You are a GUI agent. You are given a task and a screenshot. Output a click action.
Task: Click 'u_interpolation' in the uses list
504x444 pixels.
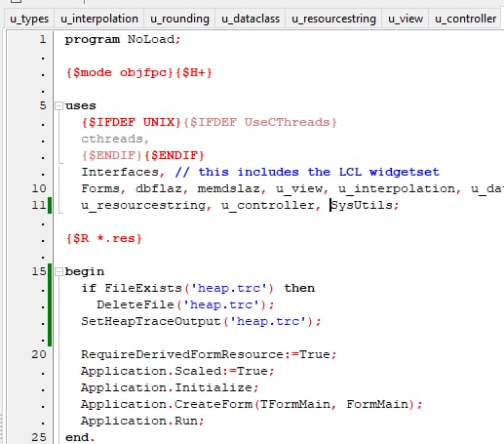pos(397,189)
